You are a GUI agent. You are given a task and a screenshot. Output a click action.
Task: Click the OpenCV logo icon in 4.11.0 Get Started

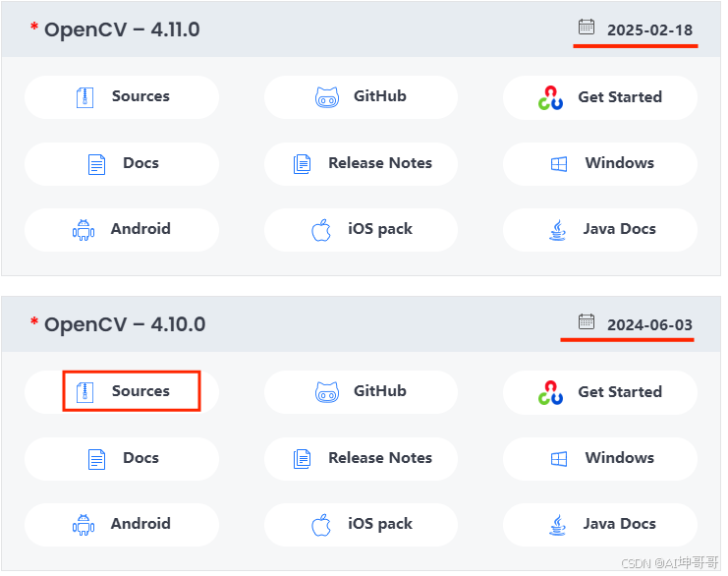(550, 97)
